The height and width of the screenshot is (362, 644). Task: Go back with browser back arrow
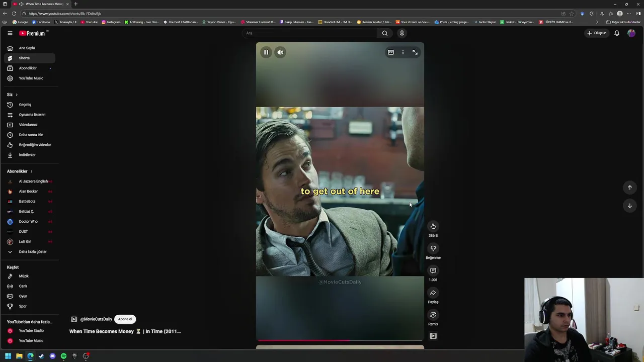click(x=5, y=14)
